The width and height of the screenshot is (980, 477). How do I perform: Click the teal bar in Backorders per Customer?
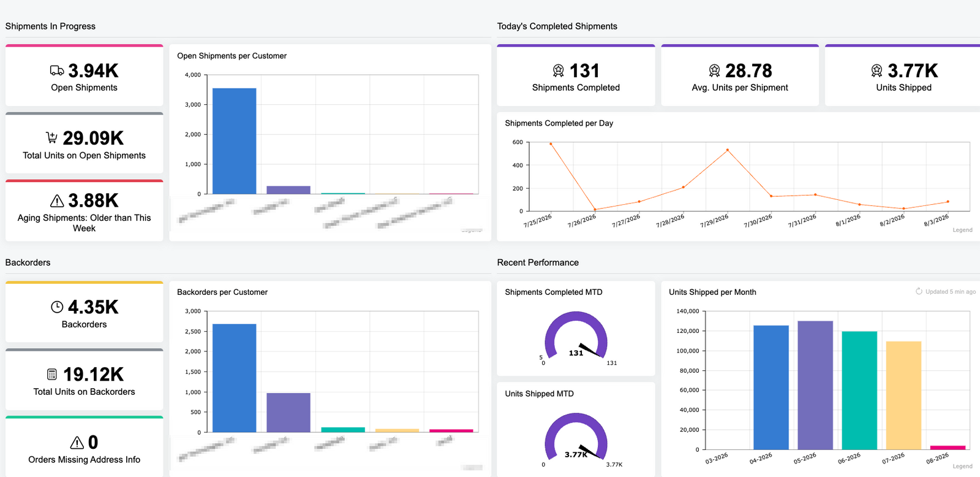click(343, 430)
